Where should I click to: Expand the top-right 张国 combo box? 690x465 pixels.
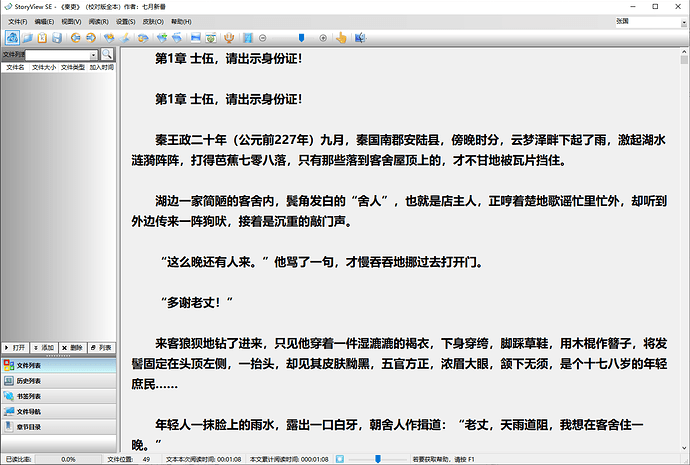point(683,22)
